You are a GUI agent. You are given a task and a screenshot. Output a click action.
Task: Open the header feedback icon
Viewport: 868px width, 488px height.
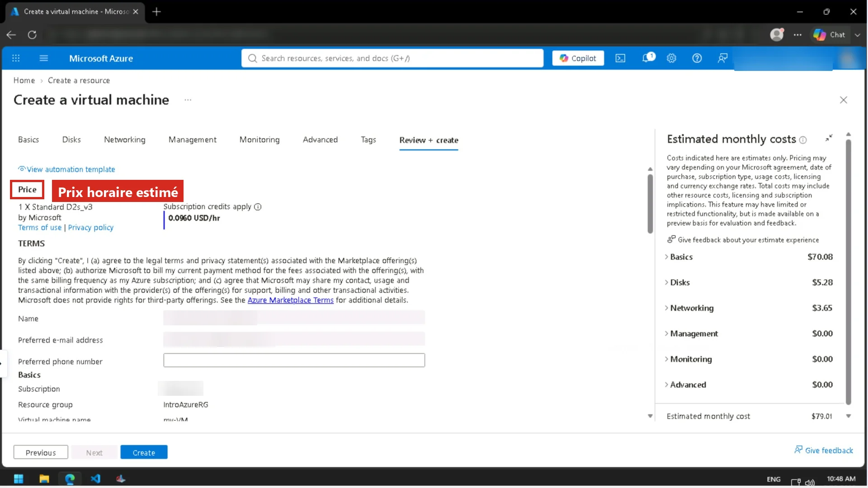pyautogui.click(x=722, y=58)
